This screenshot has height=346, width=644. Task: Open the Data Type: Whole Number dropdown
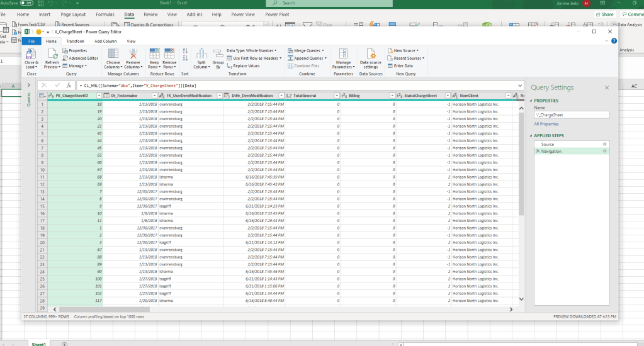click(x=252, y=50)
